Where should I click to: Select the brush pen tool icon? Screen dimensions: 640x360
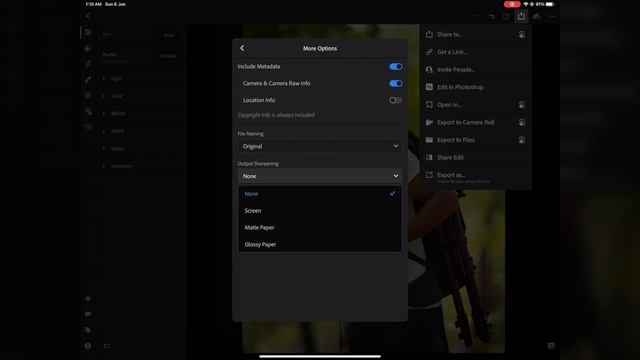point(88,80)
